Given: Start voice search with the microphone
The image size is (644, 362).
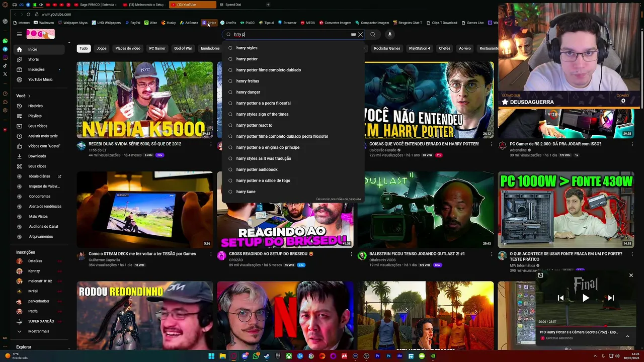Looking at the screenshot, I should click(389, 35).
